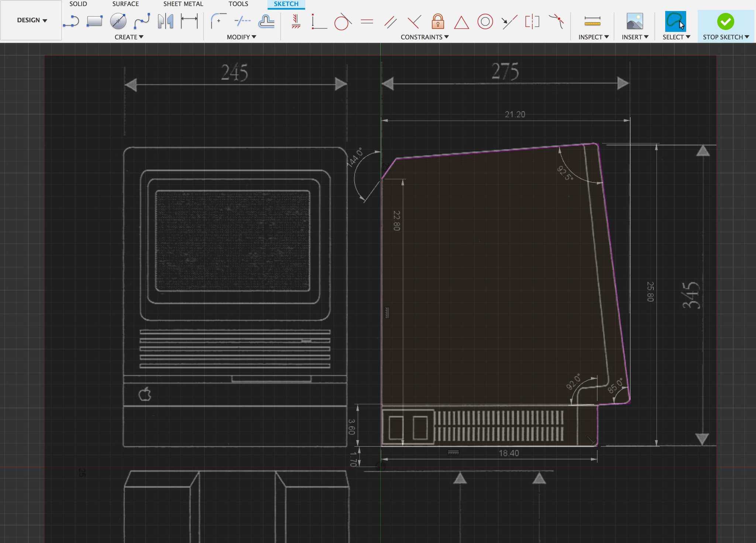Click the horizontal constraint glyph on bottom line
Screen dimensions: 756x543
tap(453, 453)
